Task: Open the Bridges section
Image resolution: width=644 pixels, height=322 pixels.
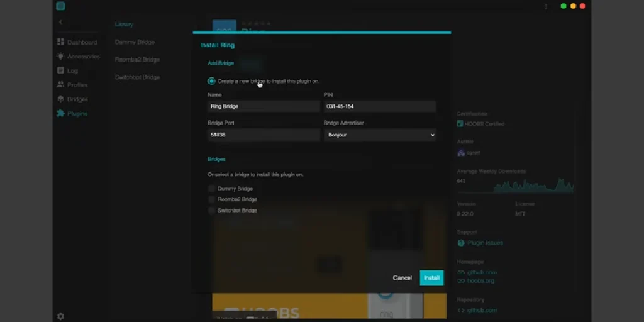Action: click(x=72, y=99)
